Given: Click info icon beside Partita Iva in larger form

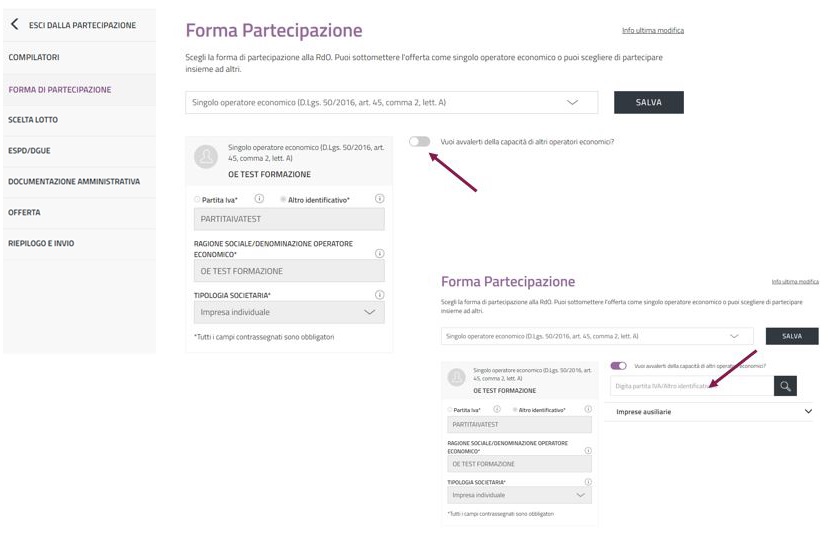Looking at the screenshot, I should click(x=259, y=199).
